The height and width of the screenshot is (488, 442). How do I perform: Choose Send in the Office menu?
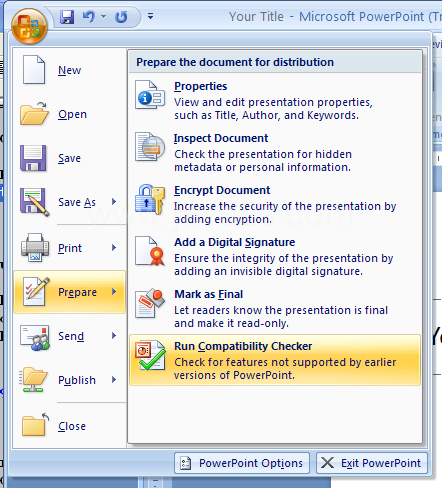[x=70, y=336]
